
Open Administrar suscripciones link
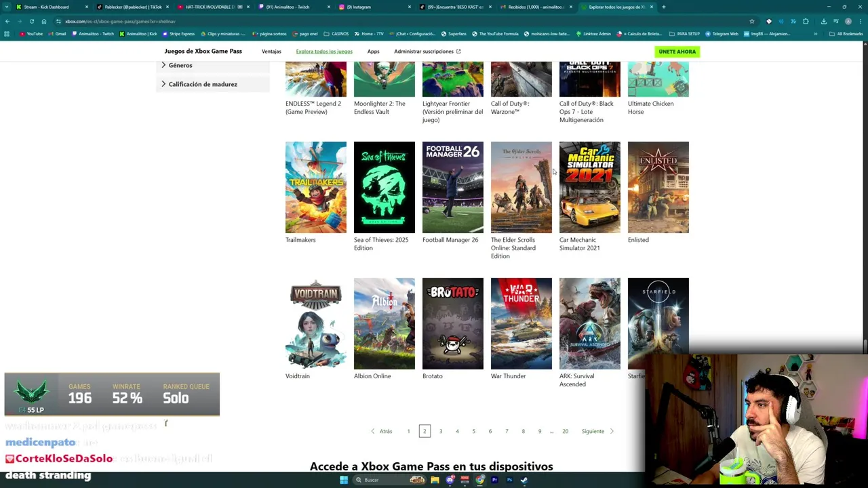point(427,52)
